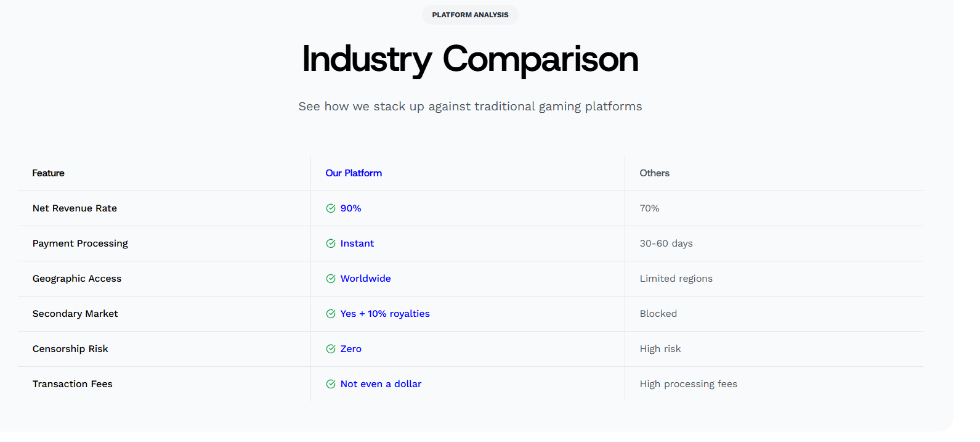Click the check icon next to Zero

click(x=331, y=349)
